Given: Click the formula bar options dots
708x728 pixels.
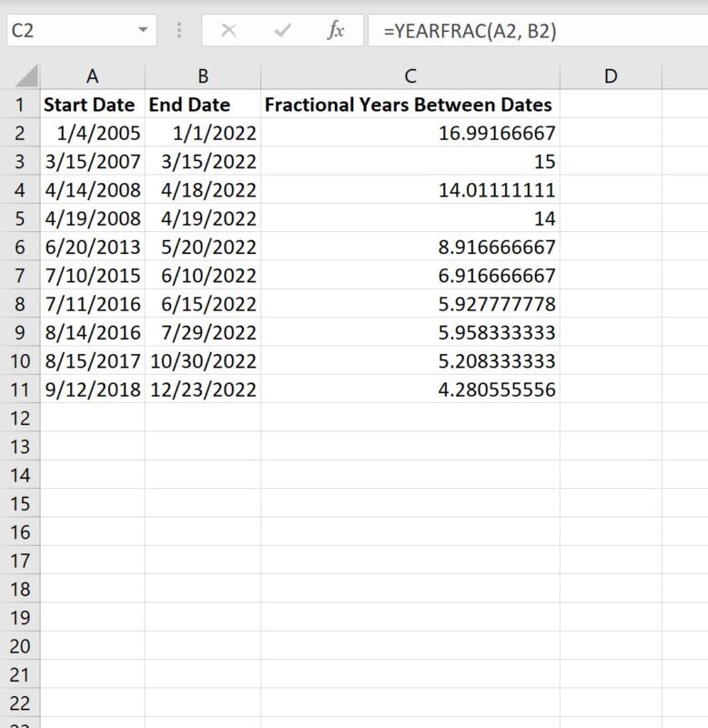Looking at the screenshot, I should tap(180, 31).
